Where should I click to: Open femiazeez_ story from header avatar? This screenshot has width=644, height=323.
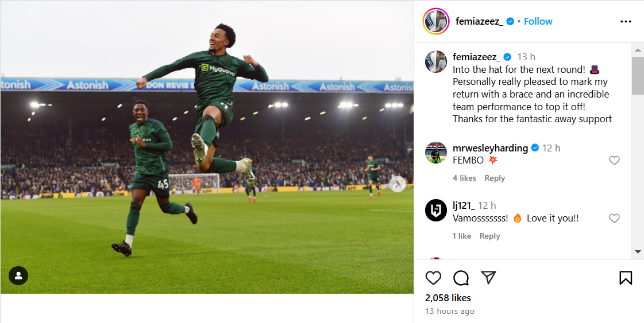tap(436, 22)
